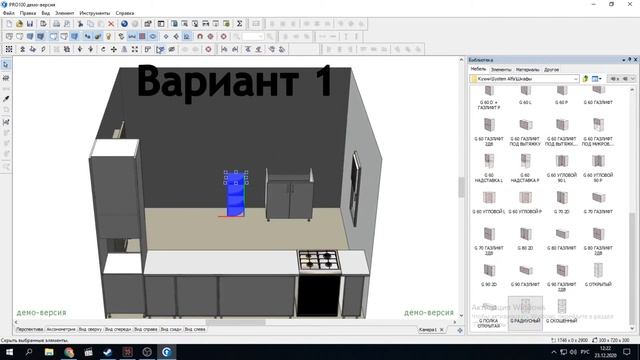Toggle the highlighted hide-selected button in third toolbar
640x360 pixels.
[161, 49]
